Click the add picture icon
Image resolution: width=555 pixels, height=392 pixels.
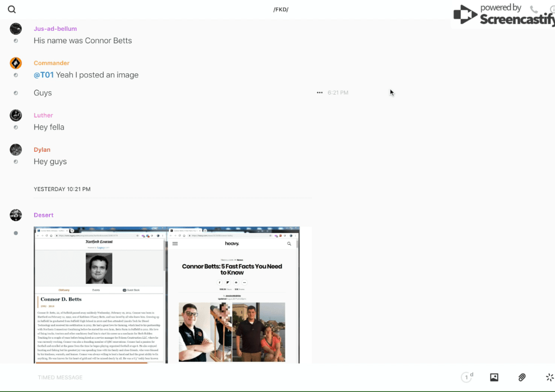coord(494,377)
